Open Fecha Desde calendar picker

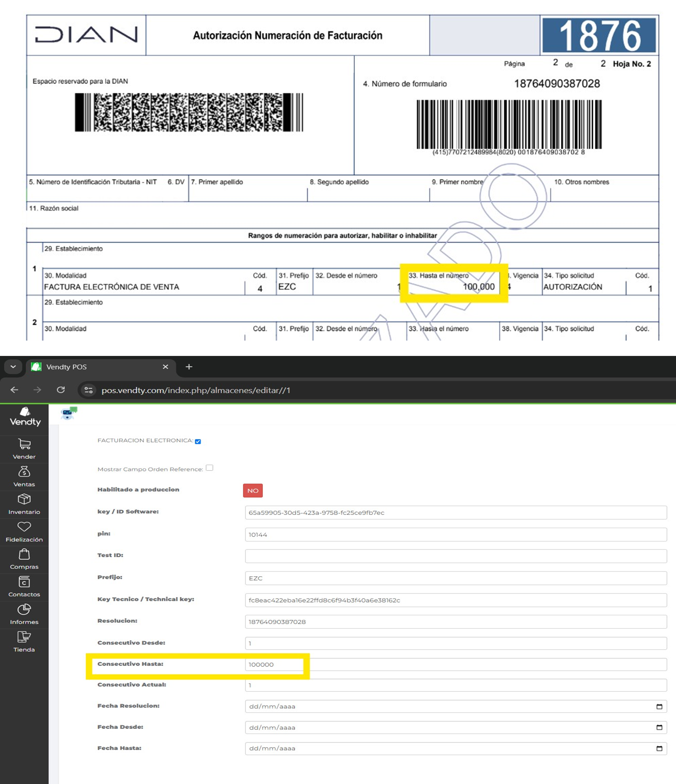[659, 727]
